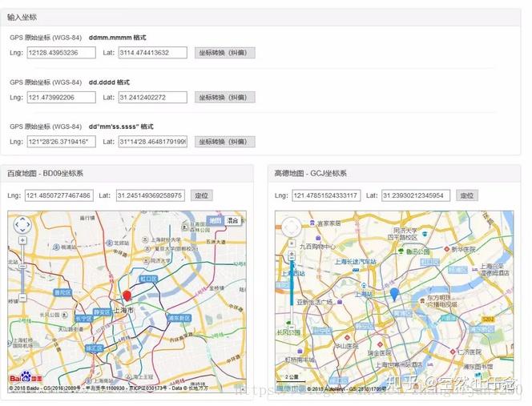Click the 普陀区 district label on Baidu map

tap(62, 292)
